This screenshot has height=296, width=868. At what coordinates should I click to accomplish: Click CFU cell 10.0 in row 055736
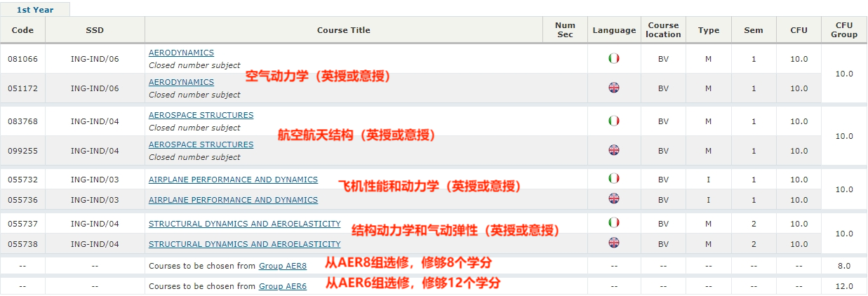(799, 200)
